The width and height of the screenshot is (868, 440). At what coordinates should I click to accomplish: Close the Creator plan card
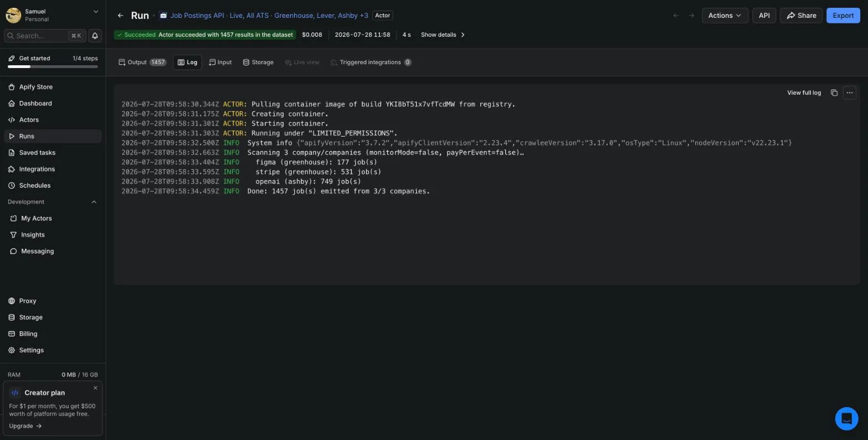95,388
